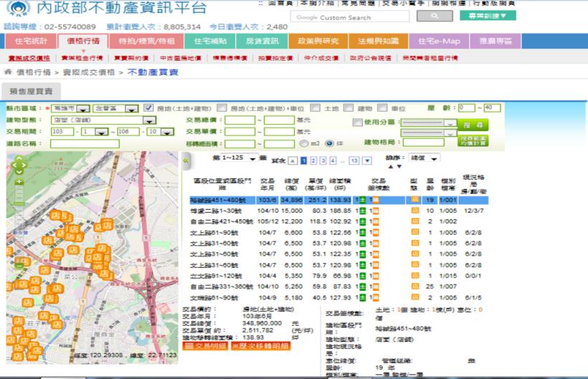Click green land icon in 自由二路421~450號 row
Viewport: 588px width, 379px height.
[363, 221]
